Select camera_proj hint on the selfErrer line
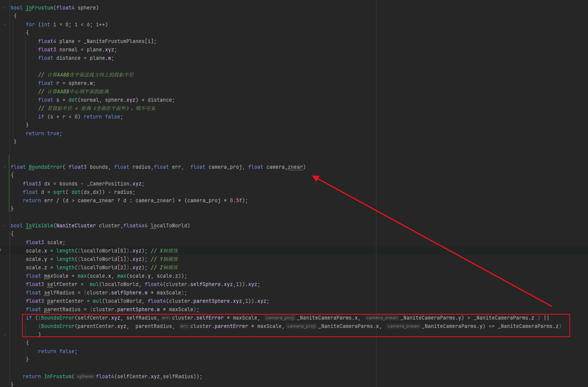588x387 pixels. (x=280, y=318)
